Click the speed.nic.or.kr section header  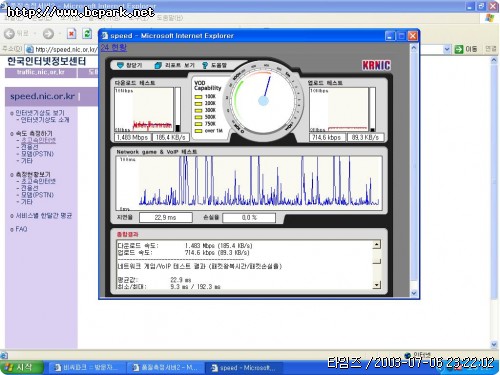(42, 96)
